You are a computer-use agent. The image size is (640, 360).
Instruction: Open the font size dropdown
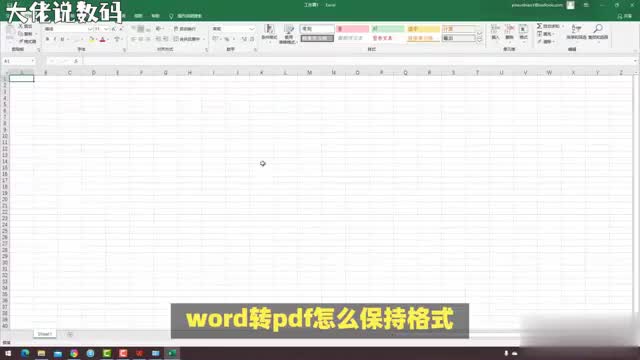point(106,29)
